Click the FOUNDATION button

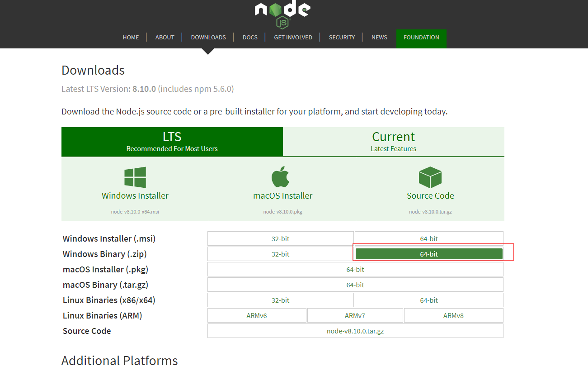pyautogui.click(x=421, y=37)
